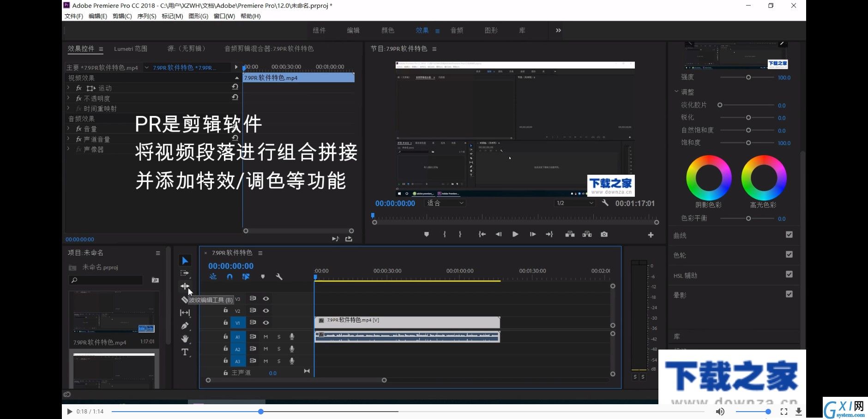Expand the Channel Volume effect
Image resolution: width=868 pixels, height=419 pixels.
click(68, 139)
